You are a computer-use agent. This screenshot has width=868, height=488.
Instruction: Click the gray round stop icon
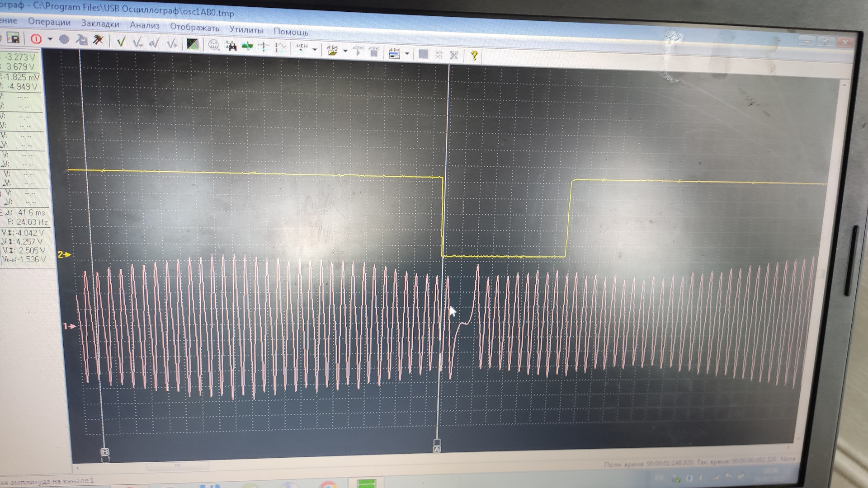click(64, 40)
